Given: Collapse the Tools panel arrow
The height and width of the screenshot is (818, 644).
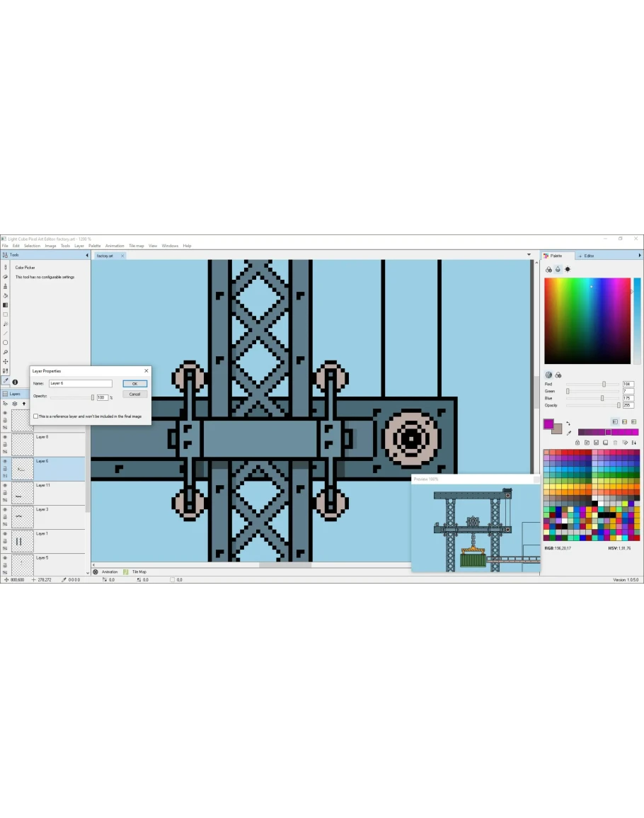Looking at the screenshot, I should pos(87,255).
